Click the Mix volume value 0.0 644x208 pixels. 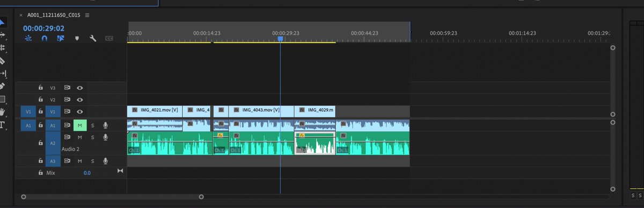(87, 174)
